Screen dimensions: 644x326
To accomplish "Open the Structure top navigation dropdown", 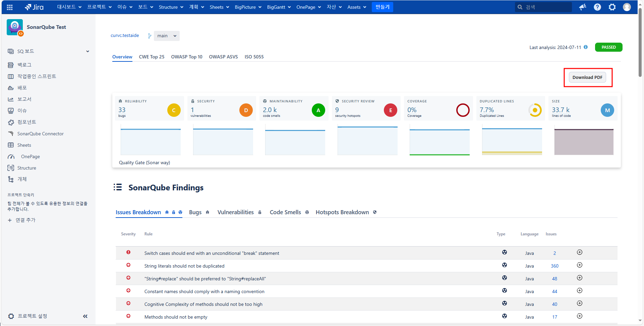I will pos(171,7).
